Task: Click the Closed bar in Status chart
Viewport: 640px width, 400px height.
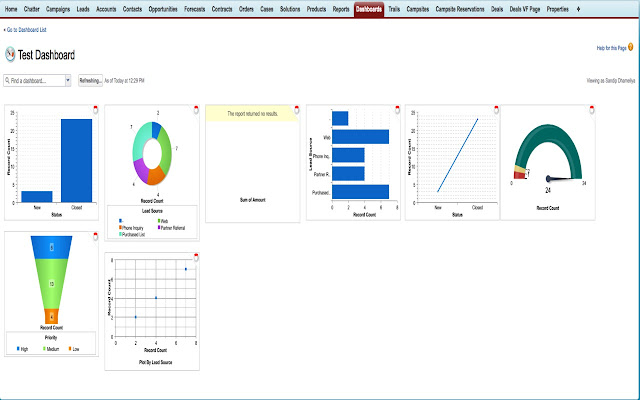Action: pyautogui.click(x=76, y=160)
